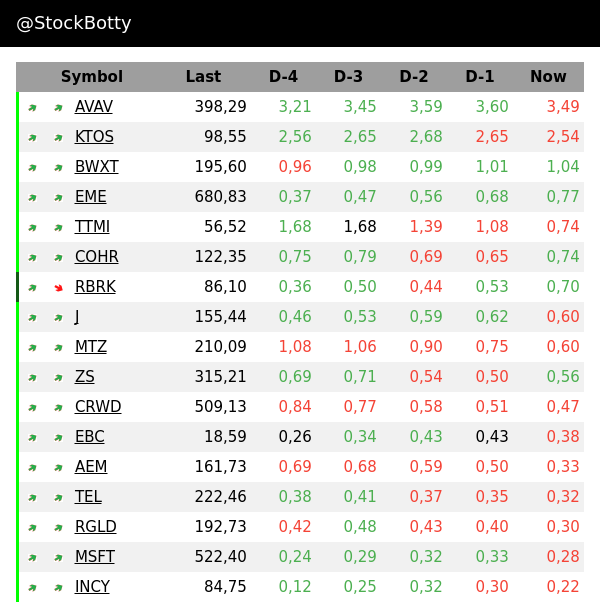The width and height of the screenshot is (600, 602).
Task: Click the Now column header
Action: [548, 77]
